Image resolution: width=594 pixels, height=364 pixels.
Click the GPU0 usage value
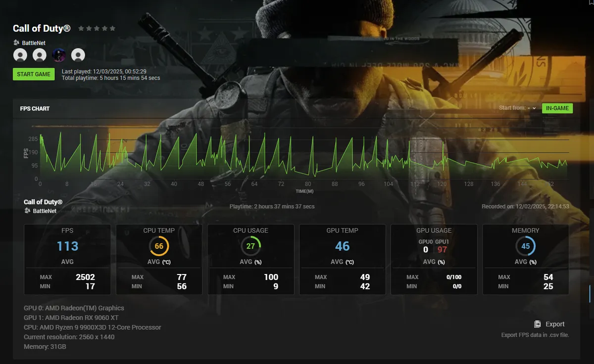point(426,249)
